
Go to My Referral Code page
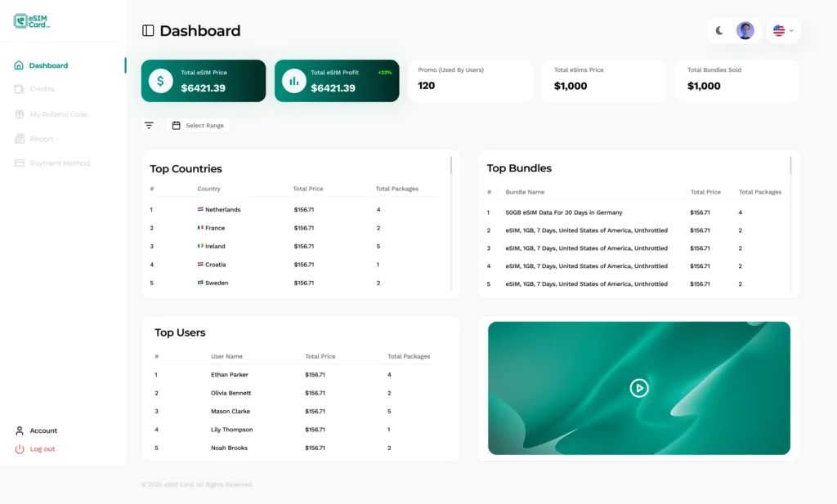point(58,114)
